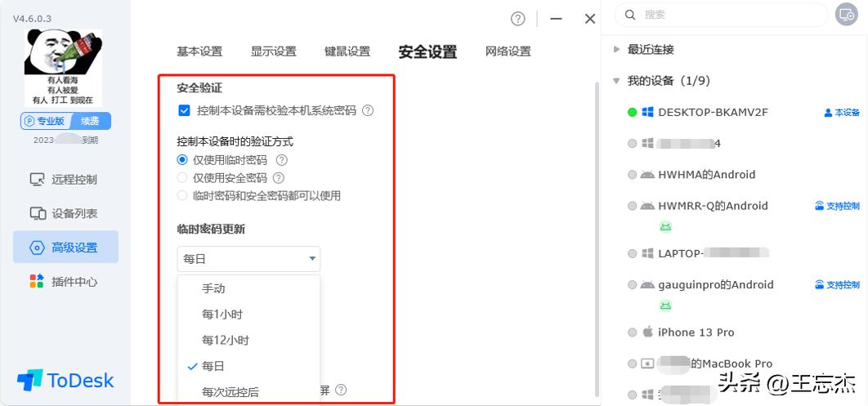Choose 手动 from the dropdown list

pos(248,288)
